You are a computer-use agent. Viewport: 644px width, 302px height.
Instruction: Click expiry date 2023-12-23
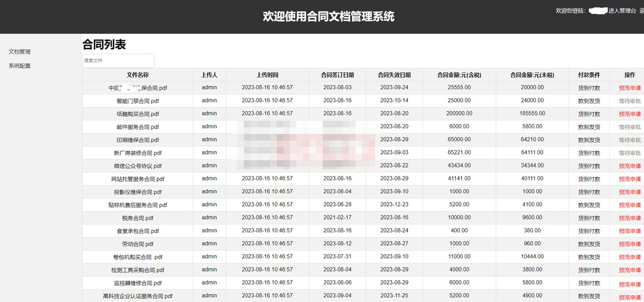(394, 204)
